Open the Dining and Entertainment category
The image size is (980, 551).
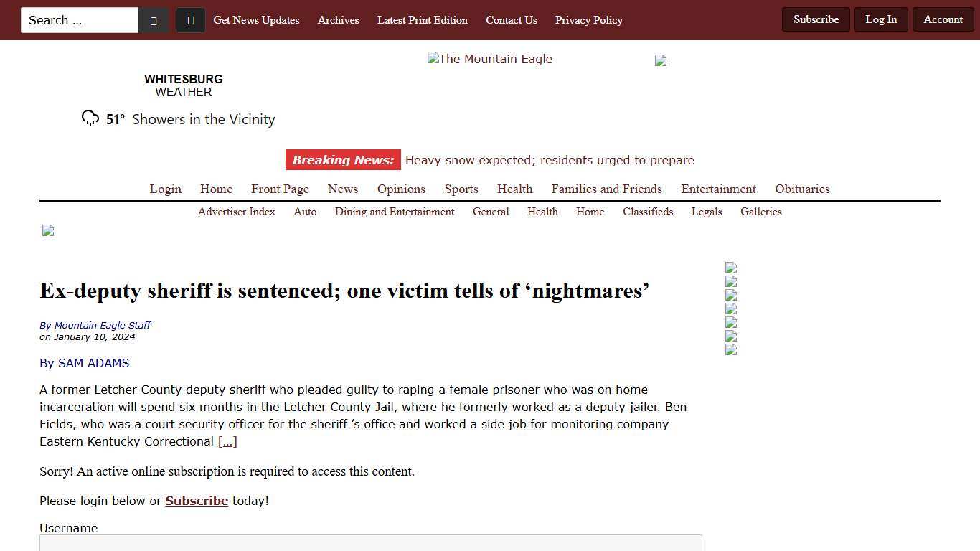click(395, 212)
